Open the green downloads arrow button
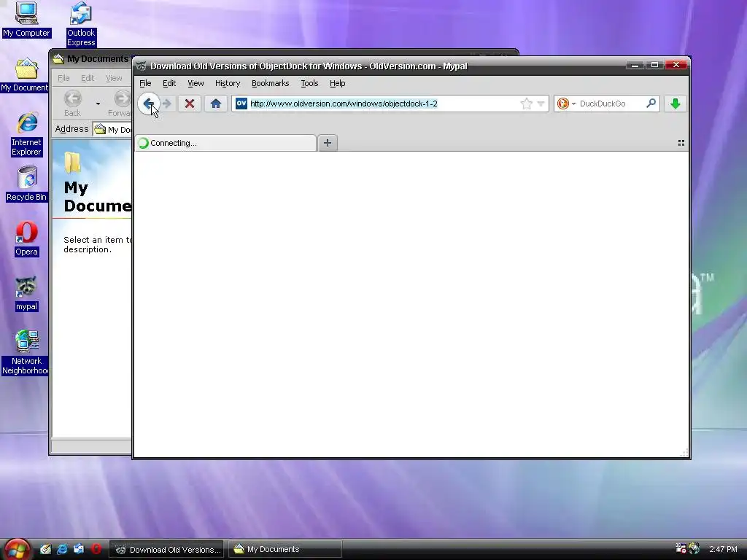747x560 pixels. click(x=675, y=104)
